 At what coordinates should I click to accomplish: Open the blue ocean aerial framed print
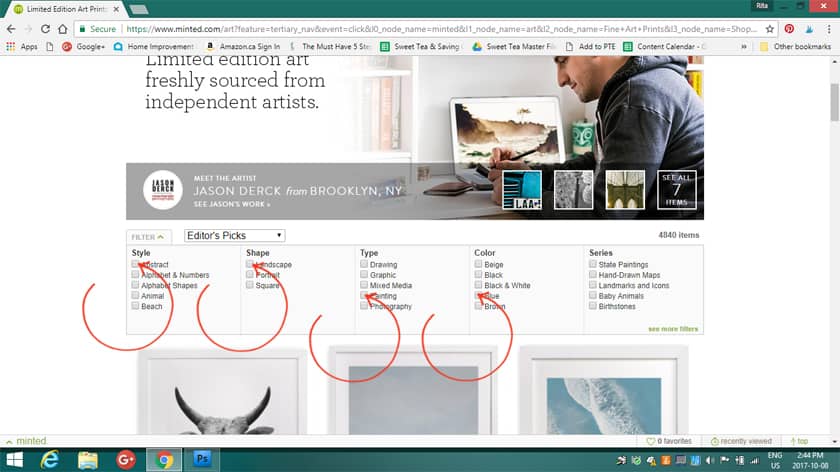(x=604, y=391)
